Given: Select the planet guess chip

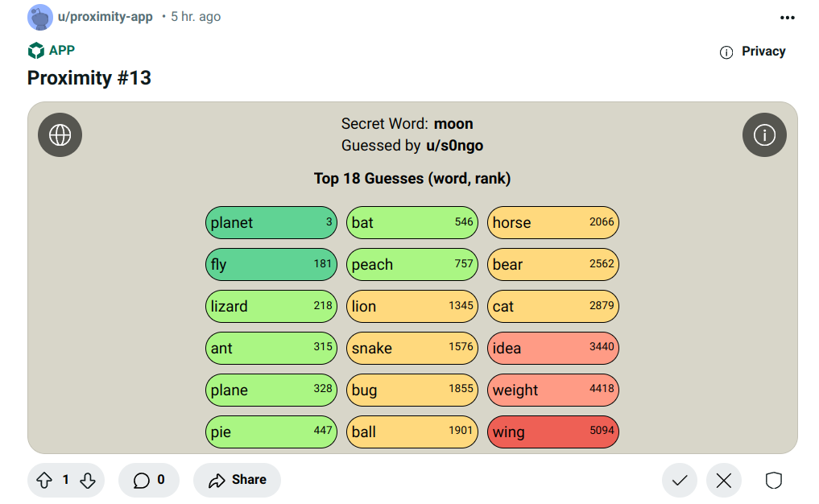Looking at the screenshot, I should click(271, 223).
